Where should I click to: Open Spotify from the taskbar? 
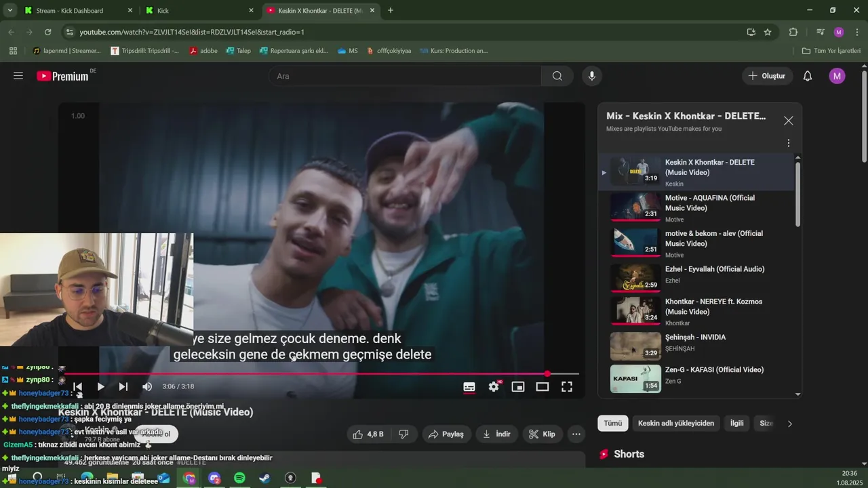point(239,478)
